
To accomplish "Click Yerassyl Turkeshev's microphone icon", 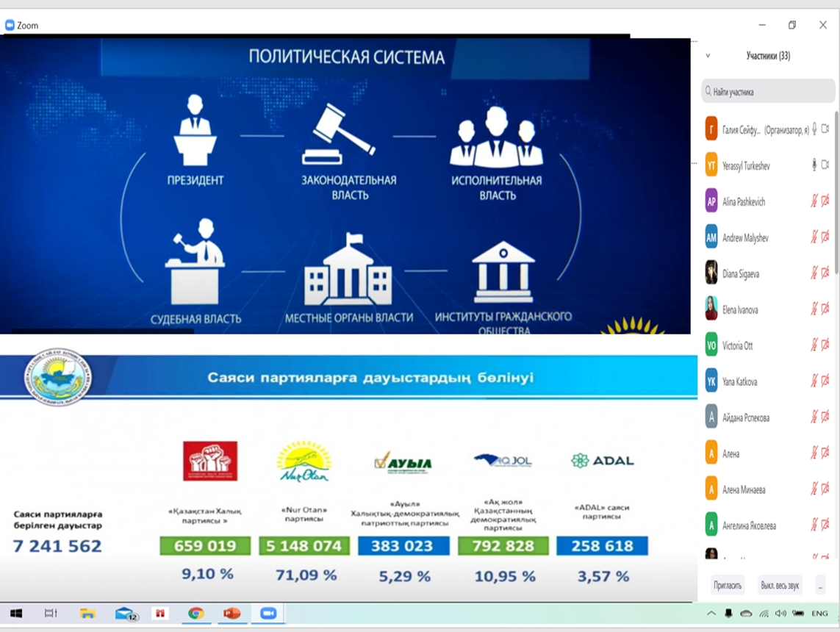I will (814, 165).
